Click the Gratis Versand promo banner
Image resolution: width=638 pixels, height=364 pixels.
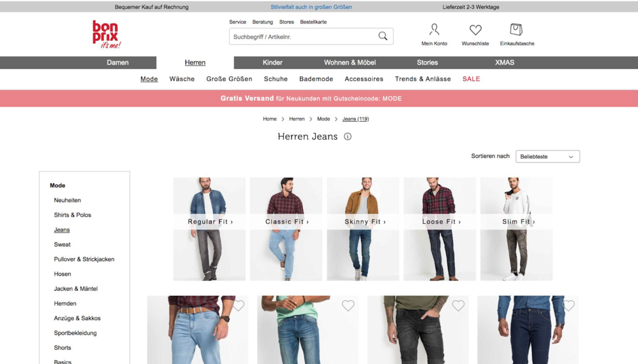(x=319, y=98)
